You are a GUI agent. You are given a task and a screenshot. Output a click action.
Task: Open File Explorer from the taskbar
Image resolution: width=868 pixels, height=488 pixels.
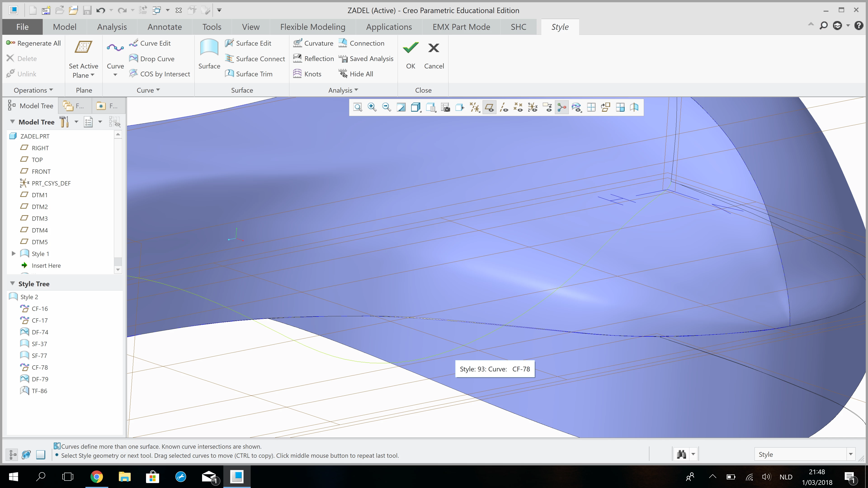124,476
